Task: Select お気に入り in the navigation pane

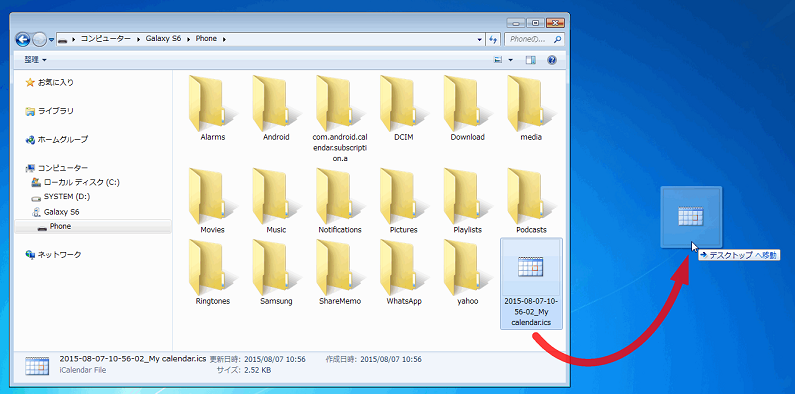Action: point(50,82)
